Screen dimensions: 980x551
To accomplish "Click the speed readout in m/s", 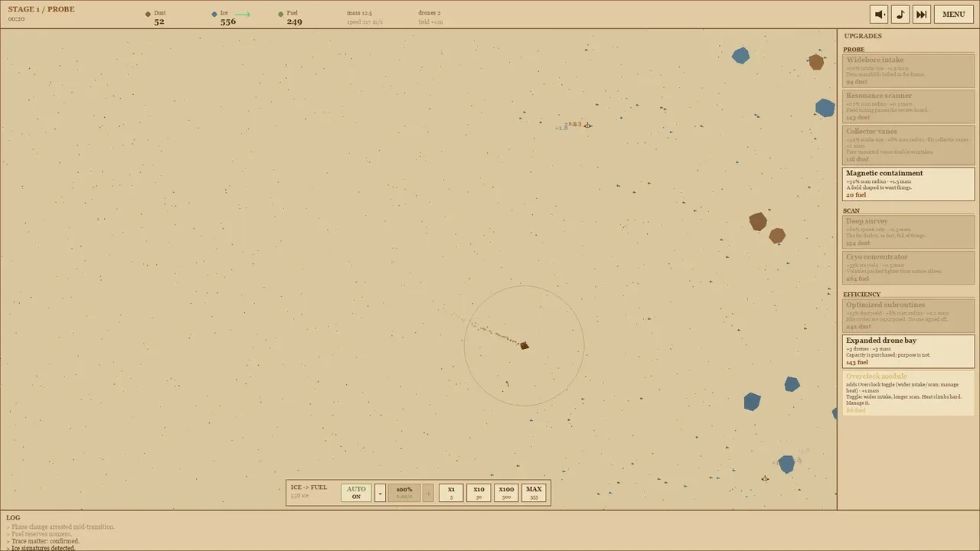I will tap(364, 22).
